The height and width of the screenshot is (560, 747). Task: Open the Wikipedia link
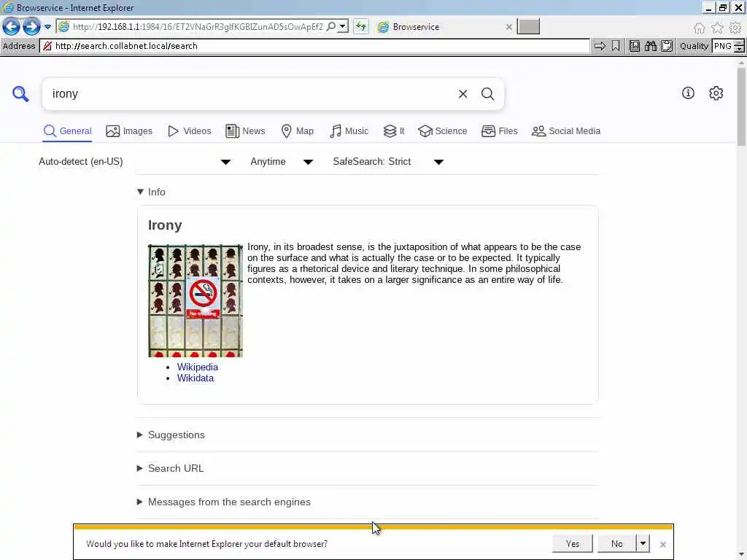[197, 367]
